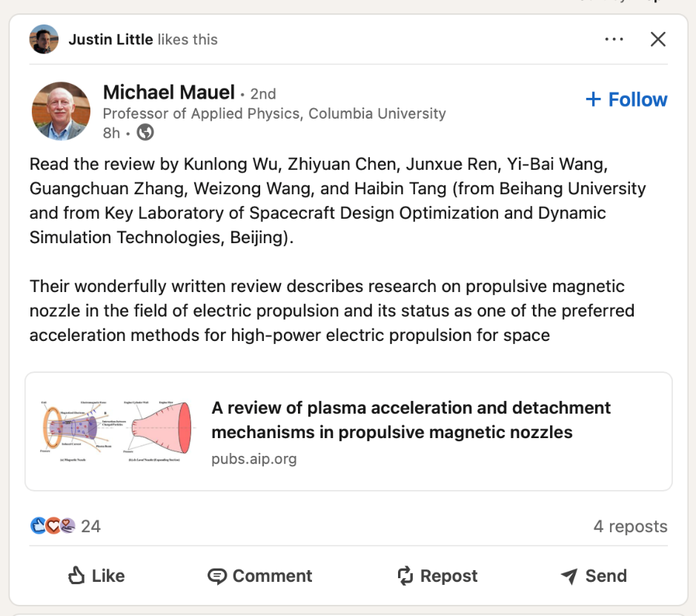Click the thumbs-up Like icon
The width and height of the screenshot is (696, 616).
76,575
